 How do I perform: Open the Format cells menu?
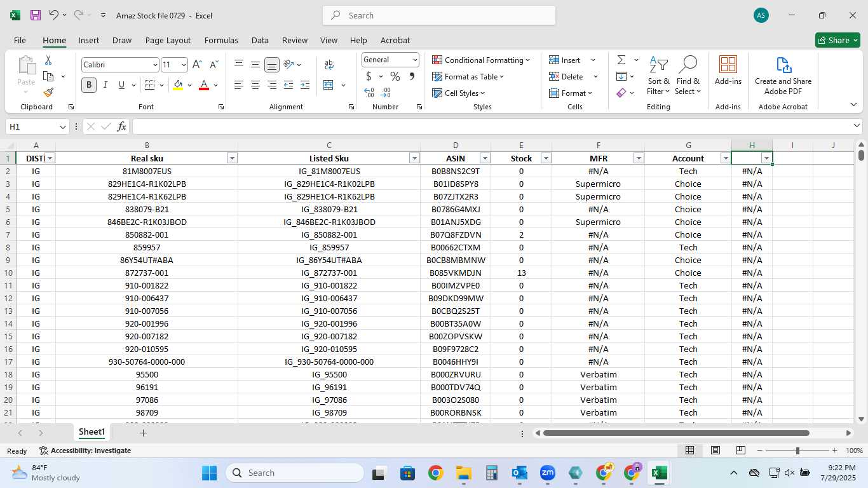[x=571, y=93]
